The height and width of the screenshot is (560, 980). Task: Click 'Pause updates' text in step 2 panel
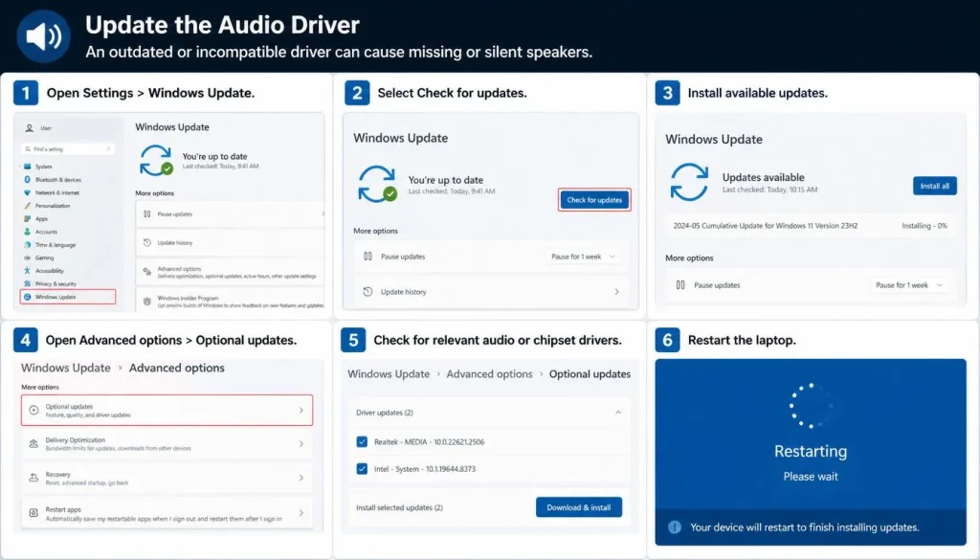coord(403,257)
